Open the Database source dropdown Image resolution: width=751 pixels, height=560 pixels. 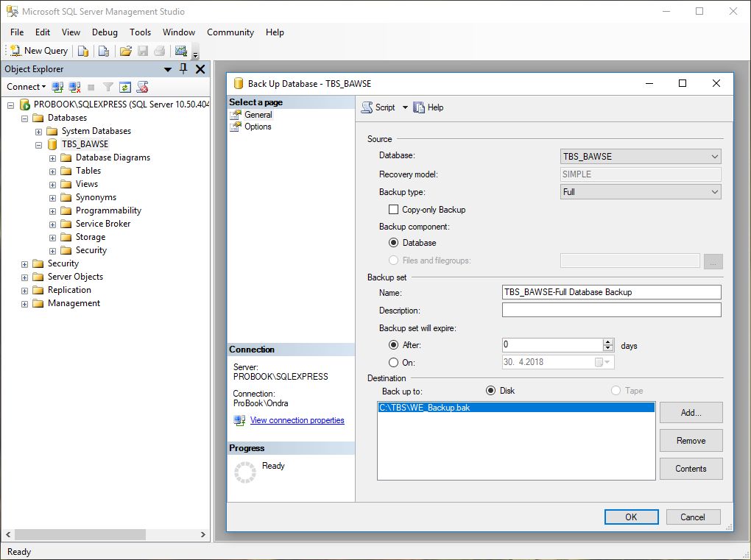641,157
